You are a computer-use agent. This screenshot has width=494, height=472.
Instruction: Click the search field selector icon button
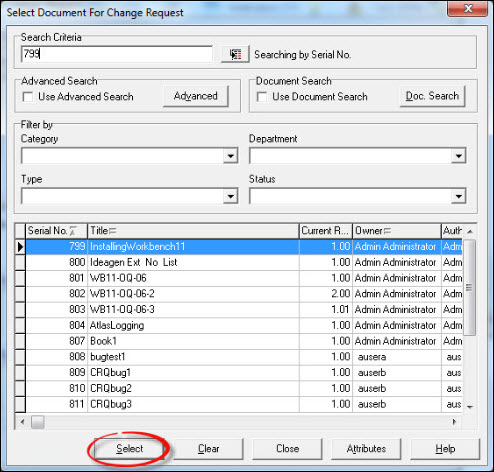pyautogui.click(x=235, y=54)
